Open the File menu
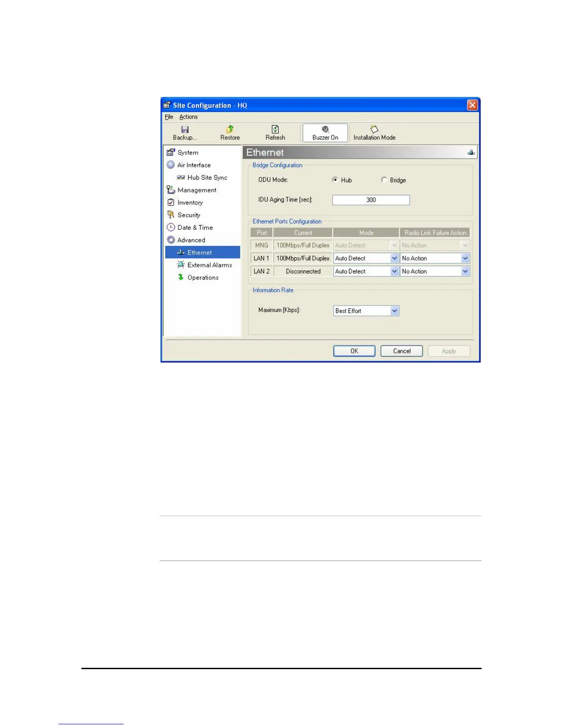Viewport: 563px width, 728px height. pos(169,117)
